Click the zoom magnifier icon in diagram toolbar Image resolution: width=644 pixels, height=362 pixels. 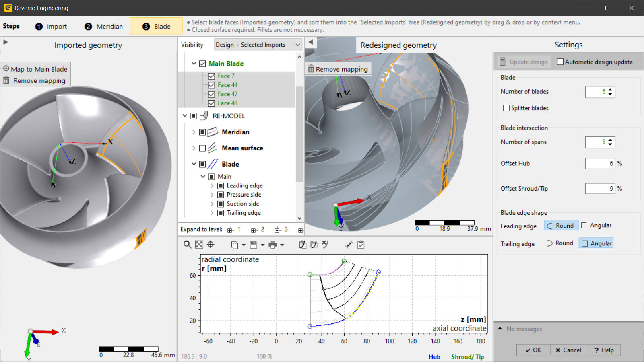(x=187, y=245)
